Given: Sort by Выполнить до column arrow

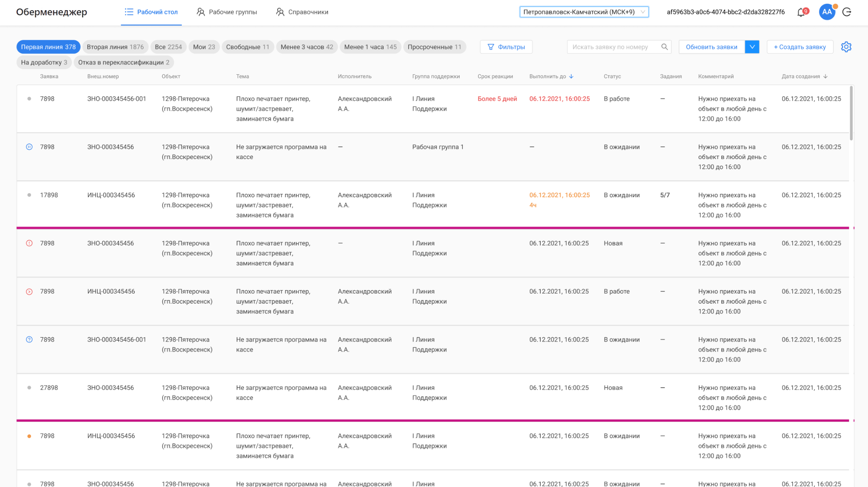Looking at the screenshot, I should [571, 77].
